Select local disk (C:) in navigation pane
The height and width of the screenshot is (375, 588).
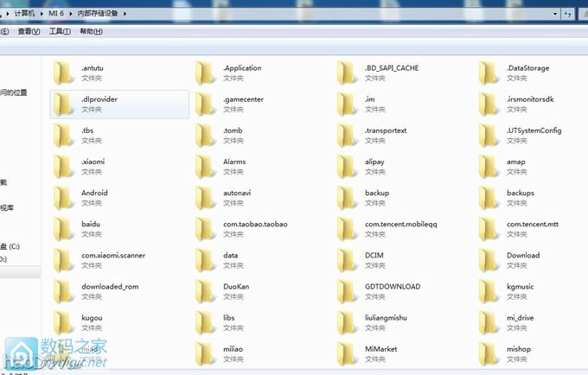coord(10,246)
